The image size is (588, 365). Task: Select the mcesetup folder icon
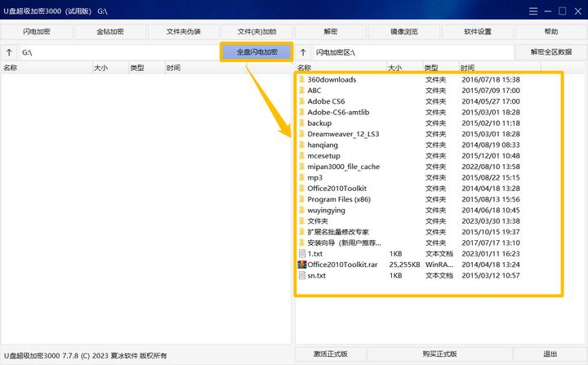301,156
